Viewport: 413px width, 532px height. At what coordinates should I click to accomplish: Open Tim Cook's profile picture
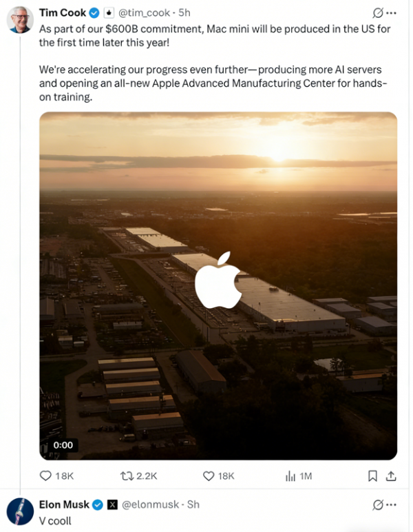tap(20, 20)
